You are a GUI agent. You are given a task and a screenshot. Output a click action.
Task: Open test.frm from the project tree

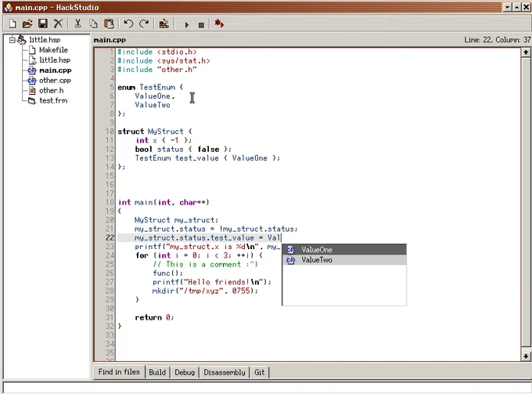pyautogui.click(x=53, y=100)
